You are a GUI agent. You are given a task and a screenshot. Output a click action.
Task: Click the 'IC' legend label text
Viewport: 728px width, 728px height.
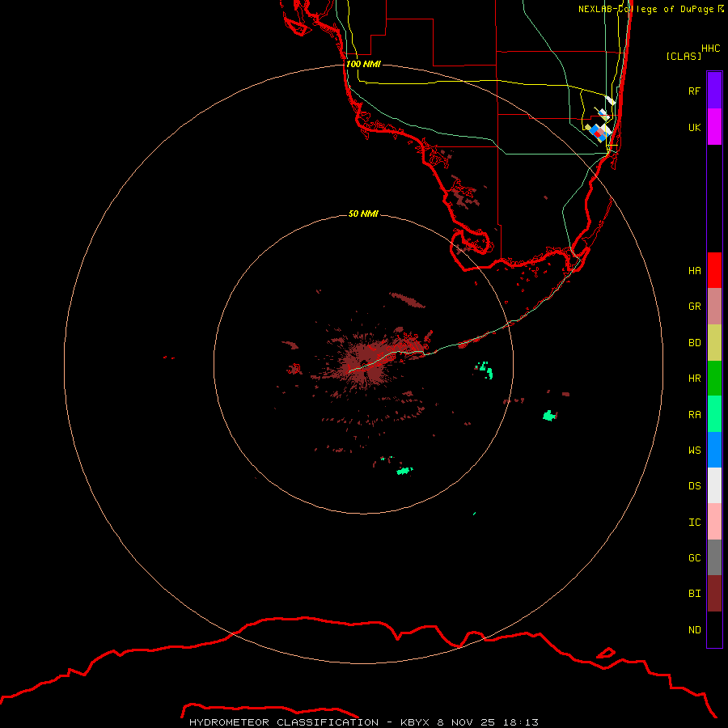694,522
